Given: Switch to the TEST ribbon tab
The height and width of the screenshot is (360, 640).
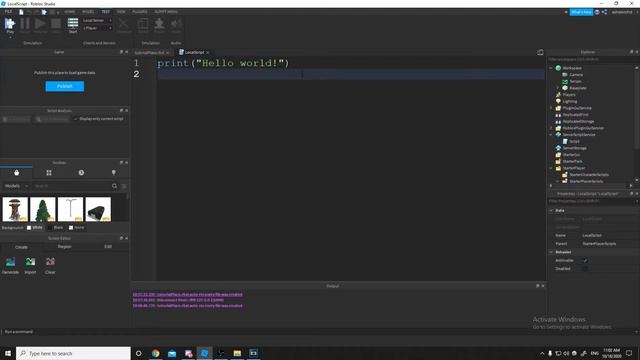Looking at the screenshot, I should (105, 12).
